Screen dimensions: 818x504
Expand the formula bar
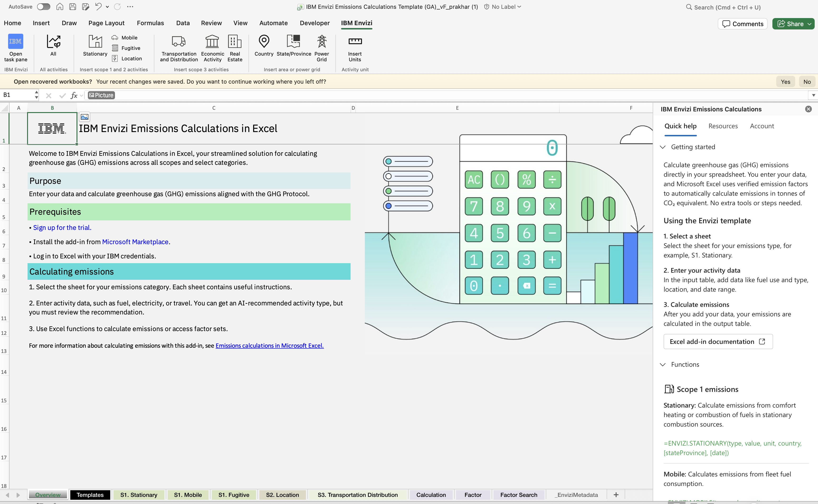pyautogui.click(x=813, y=95)
